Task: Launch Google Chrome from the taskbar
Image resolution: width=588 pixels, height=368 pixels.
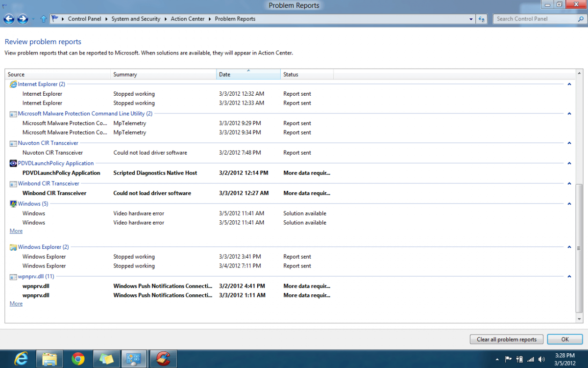Action: click(x=78, y=359)
